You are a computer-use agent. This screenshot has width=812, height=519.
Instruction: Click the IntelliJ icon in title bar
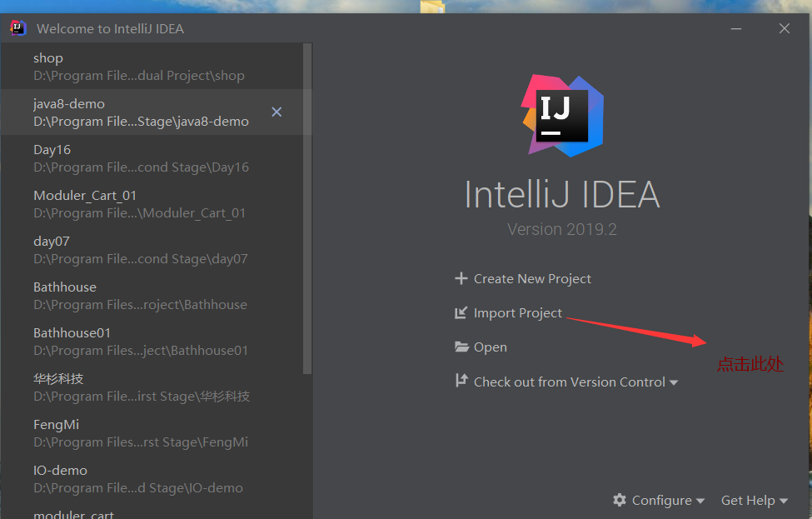17,27
